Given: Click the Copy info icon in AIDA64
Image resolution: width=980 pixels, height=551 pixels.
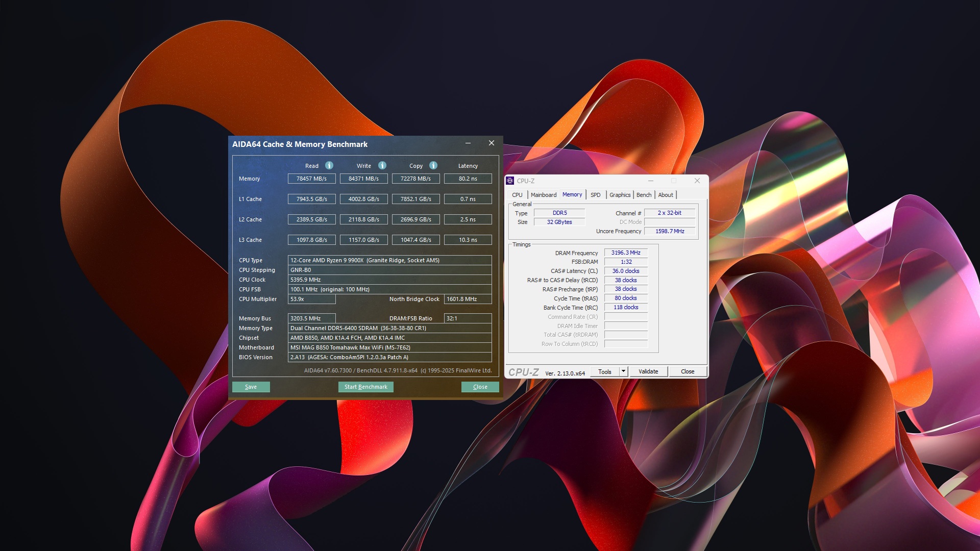Looking at the screenshot, I should coord(433,165).
